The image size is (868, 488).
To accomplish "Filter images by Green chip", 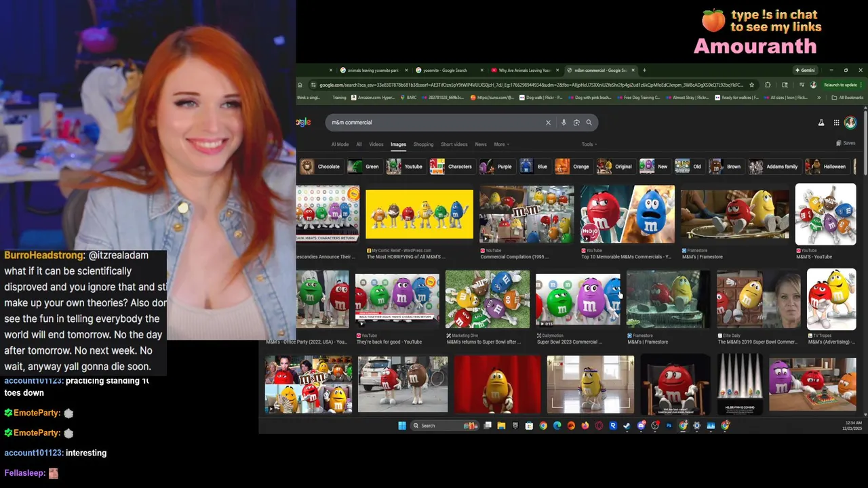I will [364, 167].
